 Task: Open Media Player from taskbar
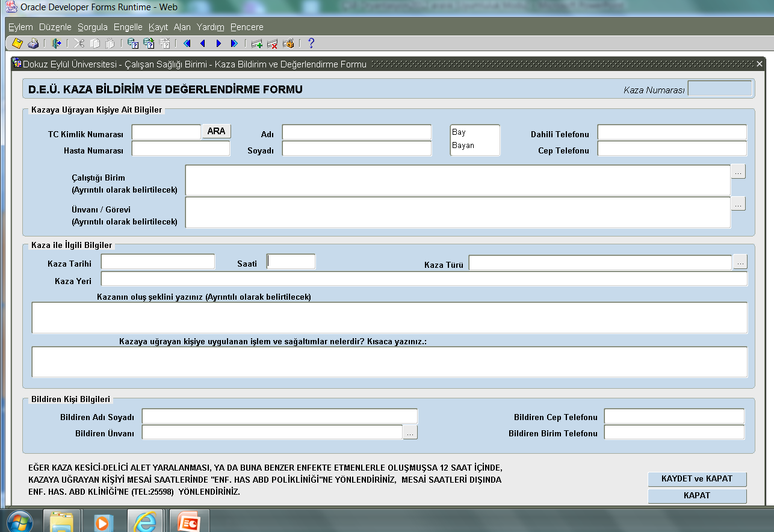(x=104, y=521)
